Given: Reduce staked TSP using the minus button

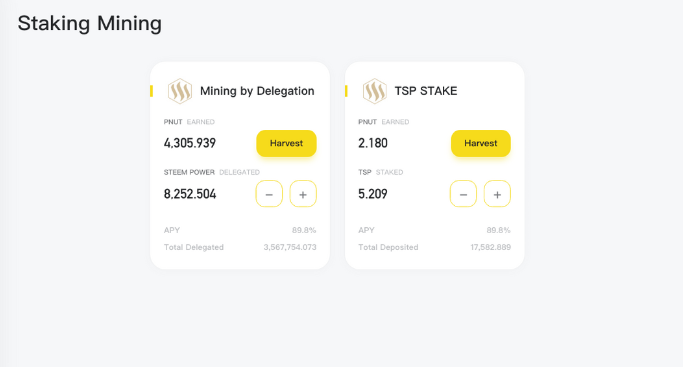Looking at the screenshot, I should [x=463, y=194].
